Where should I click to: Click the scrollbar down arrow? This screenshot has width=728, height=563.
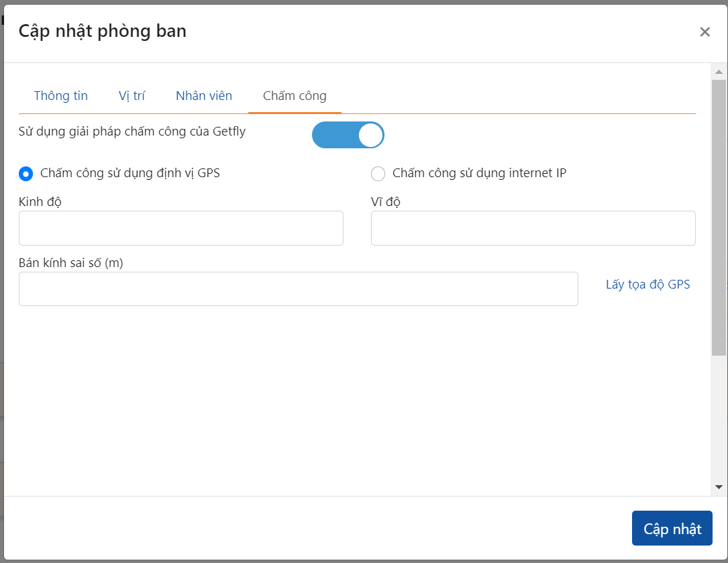click(x=719, y=487)
